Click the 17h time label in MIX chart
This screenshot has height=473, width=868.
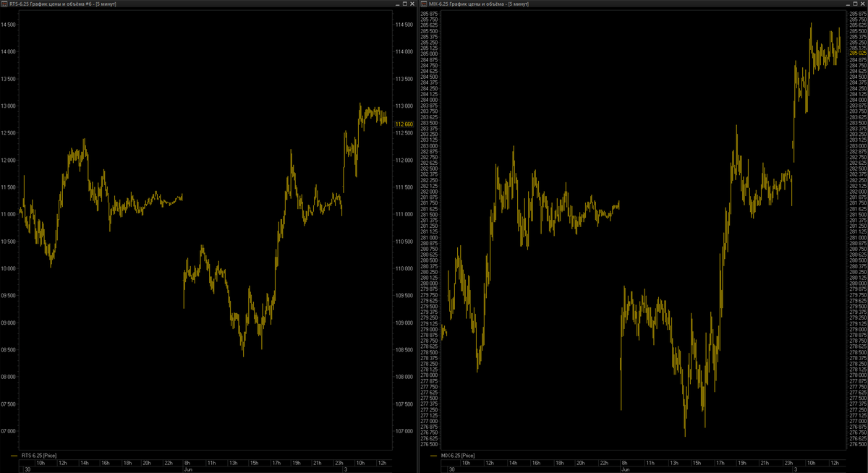[720, 463]
